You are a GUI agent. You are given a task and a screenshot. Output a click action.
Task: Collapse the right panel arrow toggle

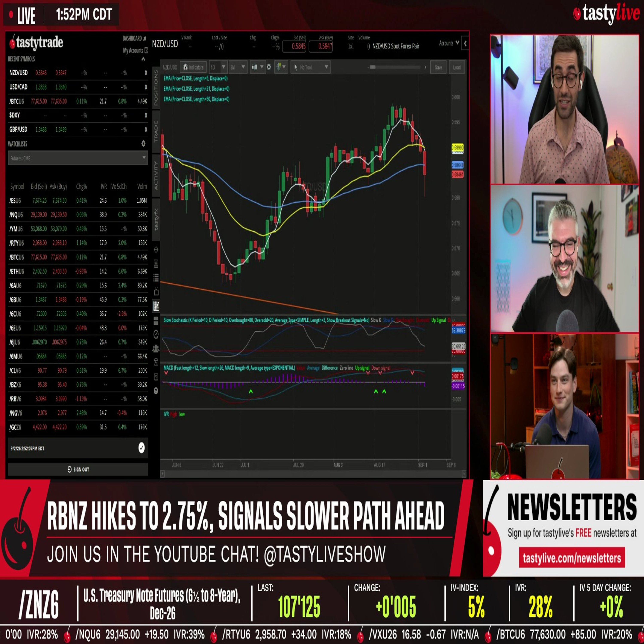pos(465,43)
